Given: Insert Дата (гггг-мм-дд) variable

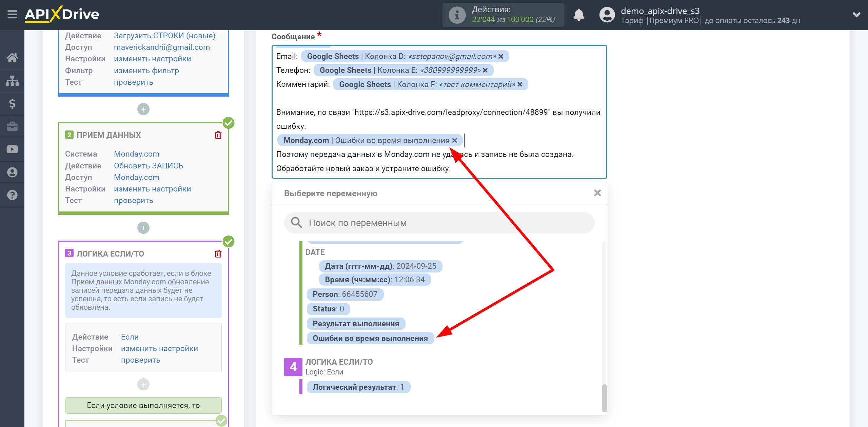Looking at the screenshot, I should 380,266.
